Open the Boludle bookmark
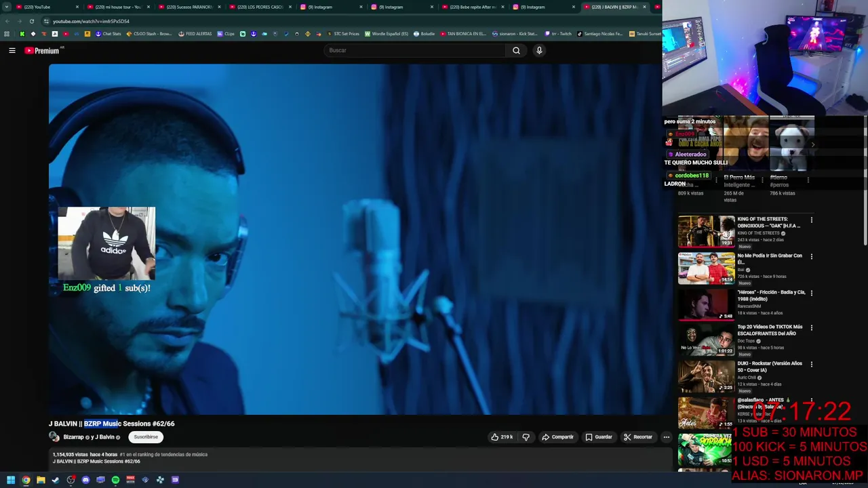Image resolution: width=868 pixels, height=488 pixels. click(424, 33)
